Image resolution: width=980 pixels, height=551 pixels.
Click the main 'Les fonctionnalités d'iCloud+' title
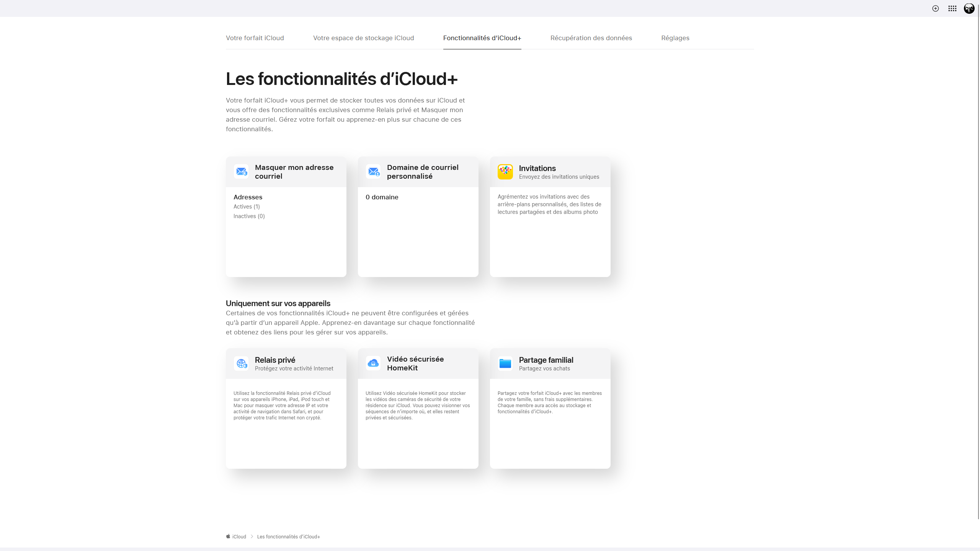(x=341, y=79)
